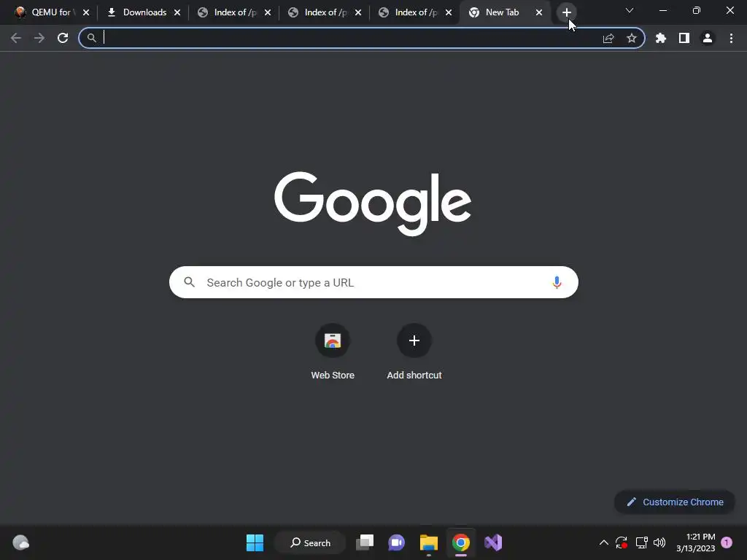Open Visual Studio from taskbar
Viewport: 747px width, 560px height.
(493, 542)
